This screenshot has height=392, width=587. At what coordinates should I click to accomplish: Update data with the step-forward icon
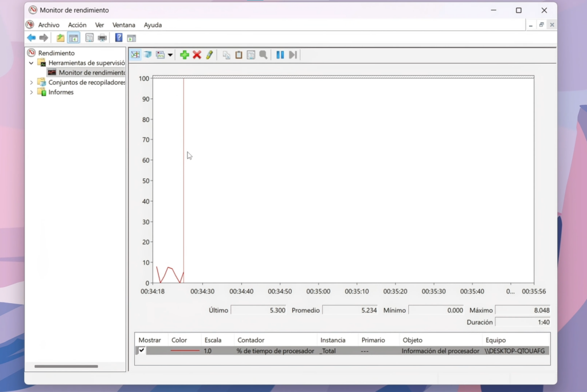pyautogui.click(x=293, y=54)
